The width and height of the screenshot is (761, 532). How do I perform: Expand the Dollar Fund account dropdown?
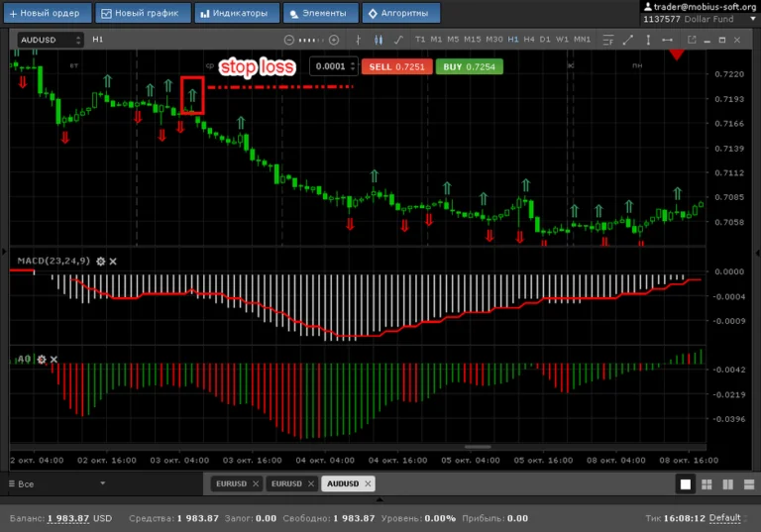(x=753, y=19)
